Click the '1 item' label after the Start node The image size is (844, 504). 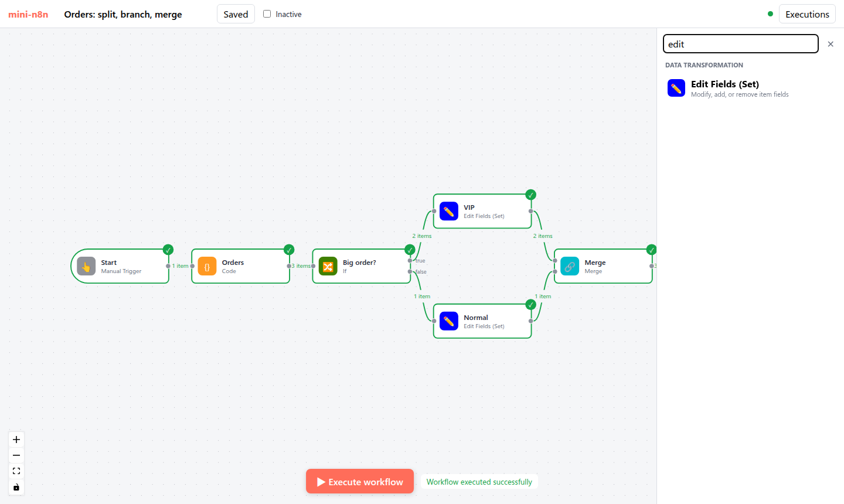tap(181, 266)
